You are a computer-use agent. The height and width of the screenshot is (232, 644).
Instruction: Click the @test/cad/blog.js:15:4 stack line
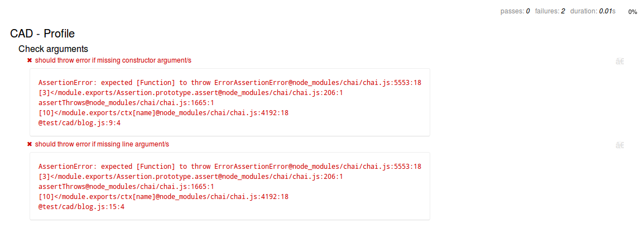[x=81, y=207]
